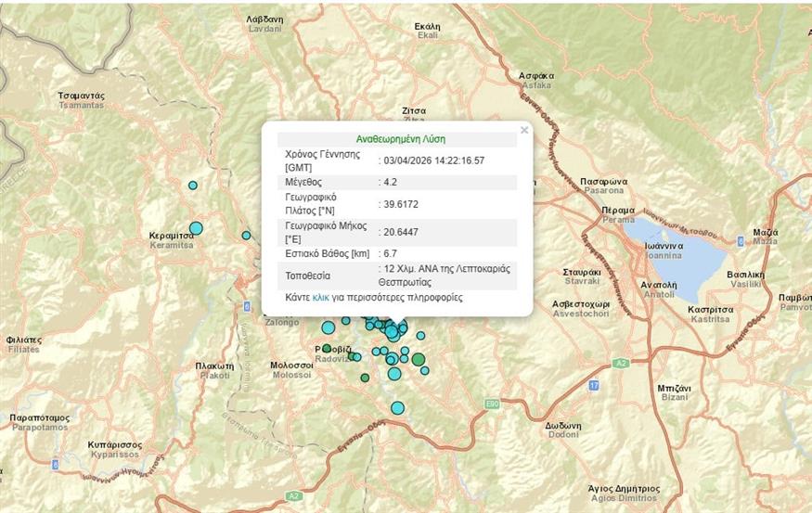Select the small cyan marker north of Keramitsa
Image resolution: width=812 pixels, height=513 pixels.
point(193,186)
